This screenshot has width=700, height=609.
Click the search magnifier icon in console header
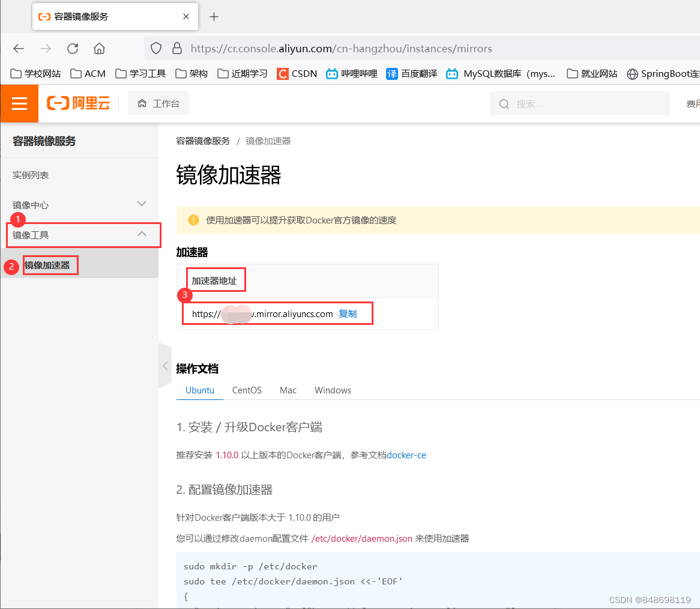pyautogui.click(x=504, y=103)
